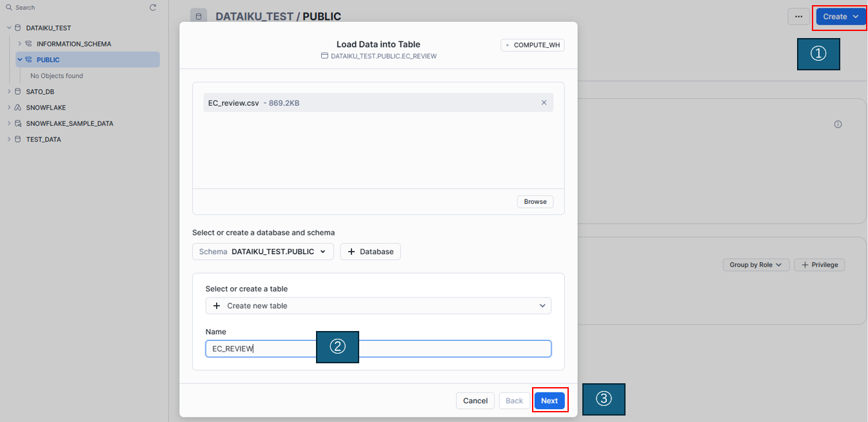This screenshot has height=422, width=868.
Task: Expand the INFORMATION_SCHEMA node
Action: [x=19, y=44]
